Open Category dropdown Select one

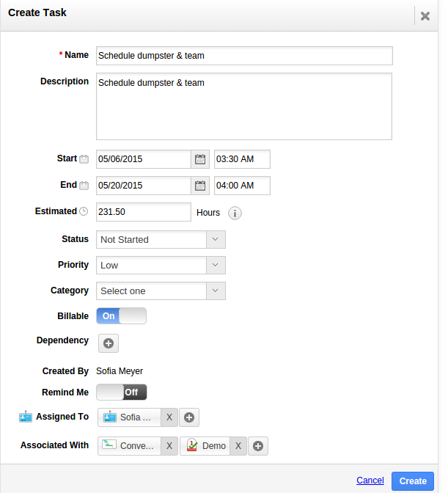point(161,291)
